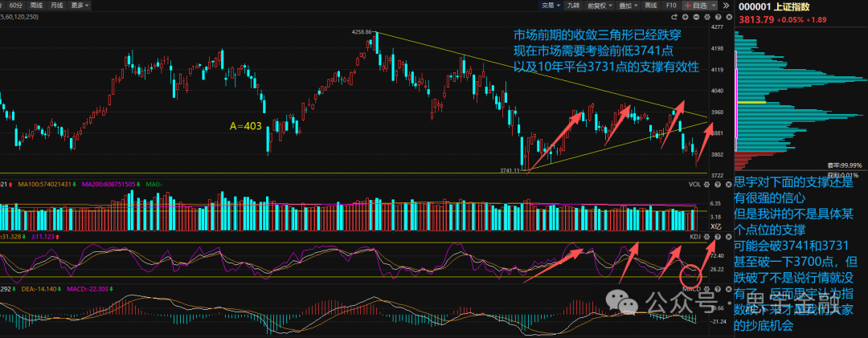This screenshot has width=868, height=338.
Task: Open MACD panel help icon
Action: click(x=718, y=289)
